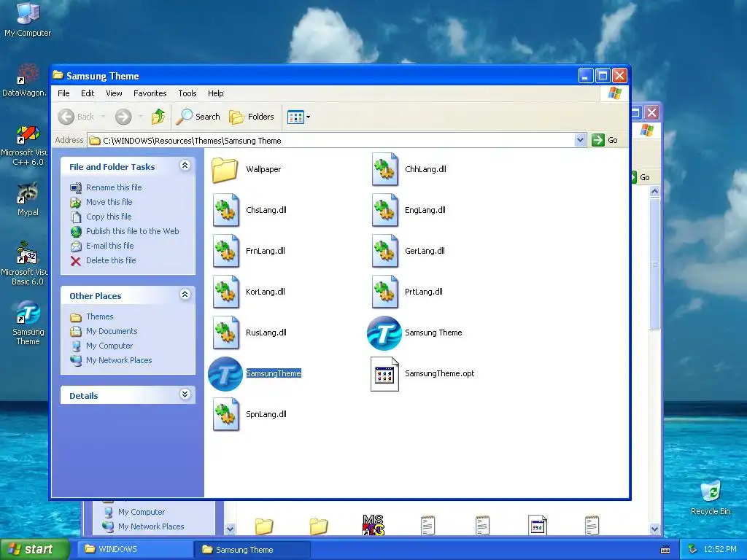
Task: Open the Forward history dropdown arrow
Action: pyautogui.click(x=140, y=117)
